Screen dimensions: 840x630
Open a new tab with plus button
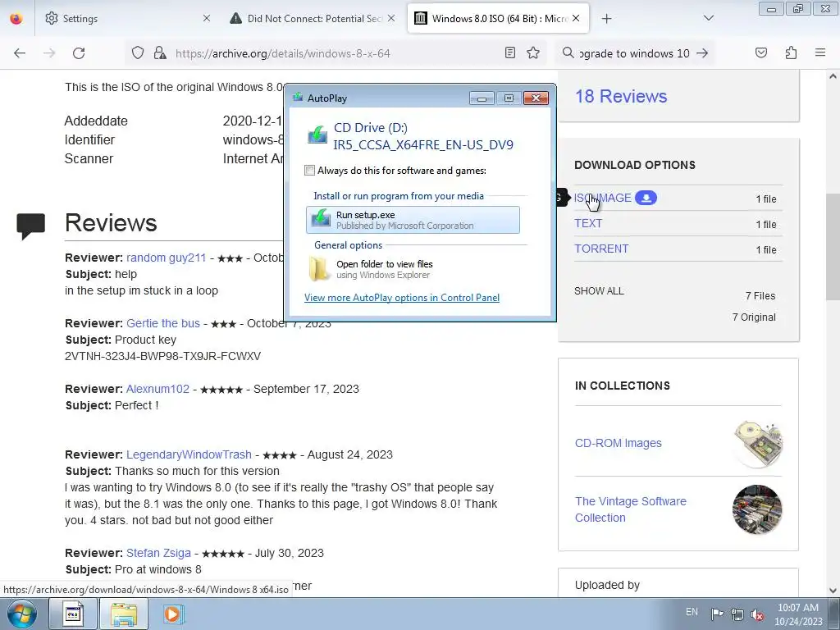pyautogui.click(x=606, y=19)
